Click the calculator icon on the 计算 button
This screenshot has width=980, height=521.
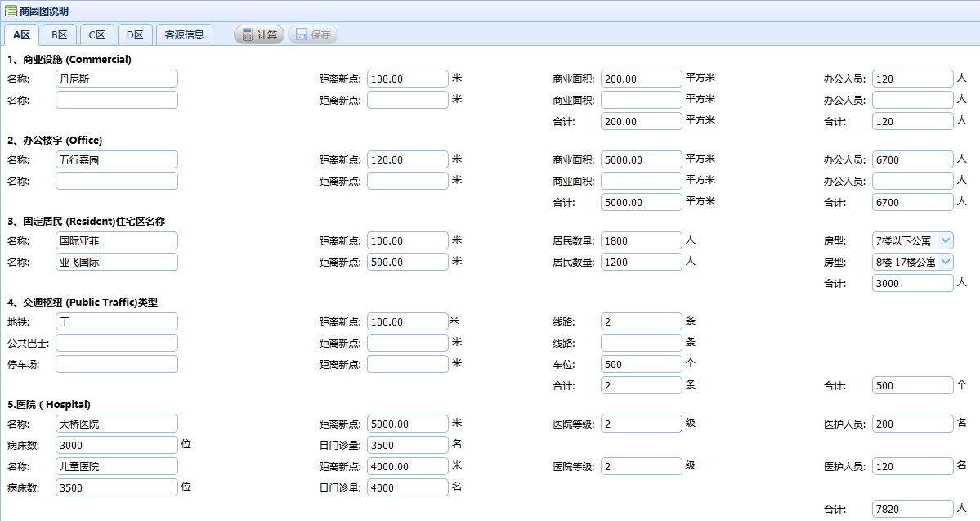tap(247, 34)
